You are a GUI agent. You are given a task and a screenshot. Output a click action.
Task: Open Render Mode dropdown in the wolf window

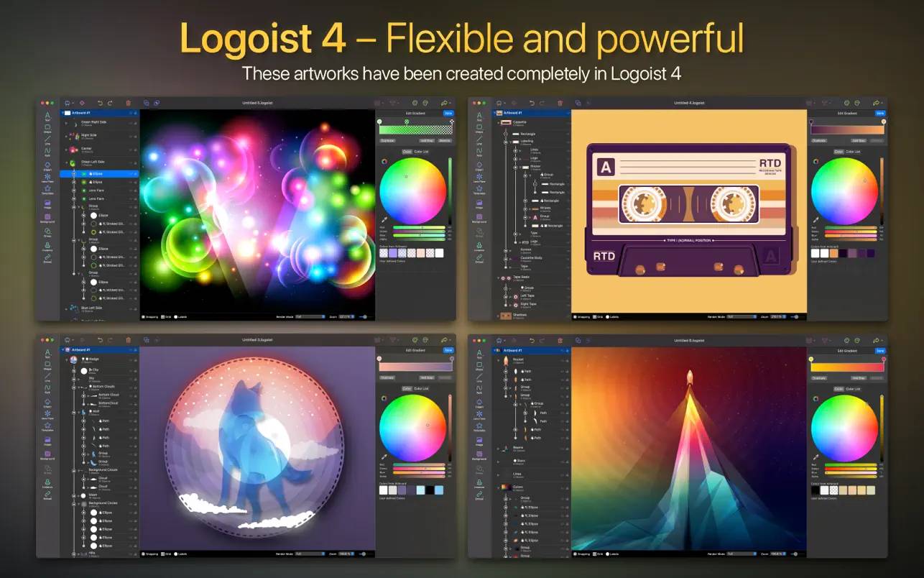point(310,554)
